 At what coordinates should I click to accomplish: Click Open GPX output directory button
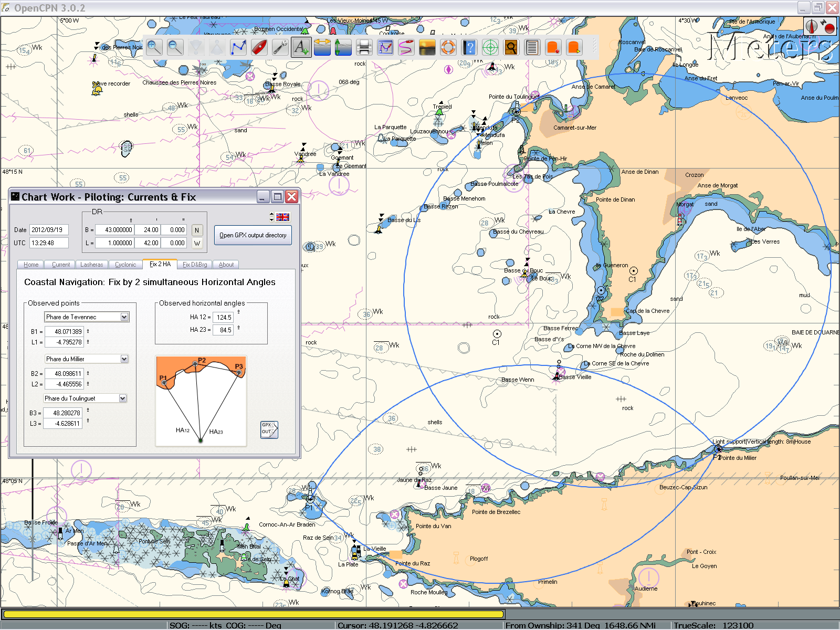[253, 235]
